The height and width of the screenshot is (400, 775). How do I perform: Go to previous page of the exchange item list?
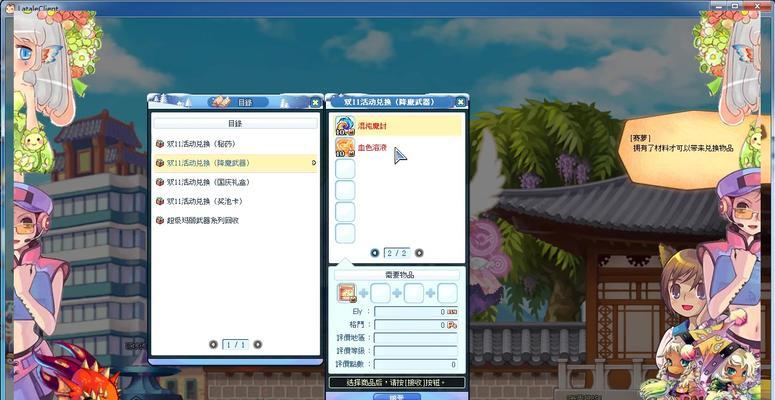[x=375, y=253]
